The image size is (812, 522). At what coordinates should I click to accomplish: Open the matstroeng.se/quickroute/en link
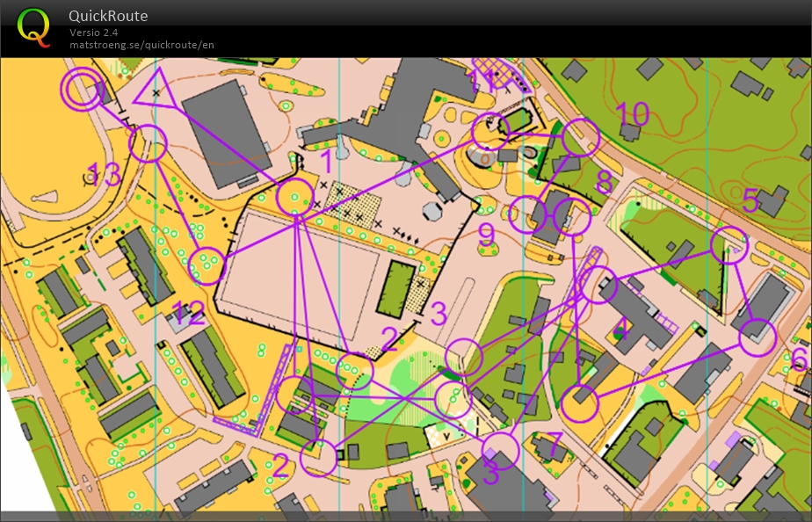(142, 45)
